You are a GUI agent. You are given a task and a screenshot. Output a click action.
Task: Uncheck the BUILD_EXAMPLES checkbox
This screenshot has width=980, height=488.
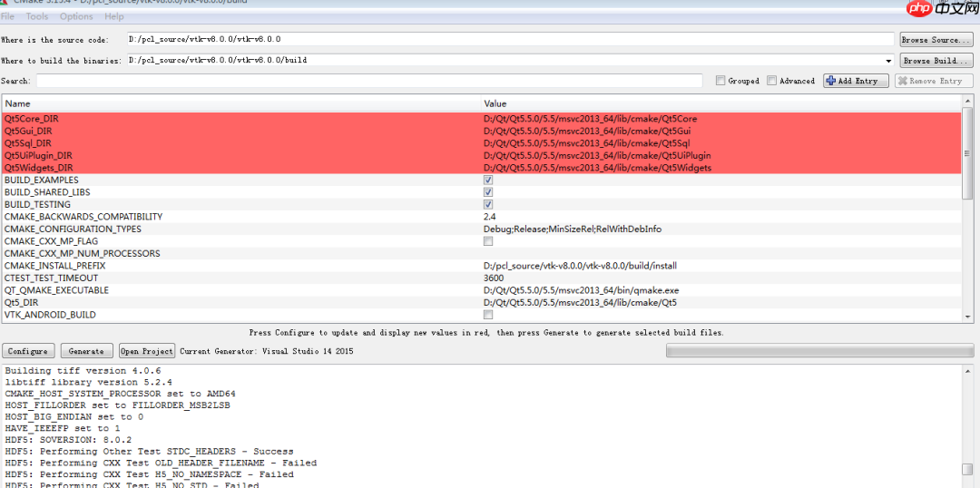(x=488, y=180)
